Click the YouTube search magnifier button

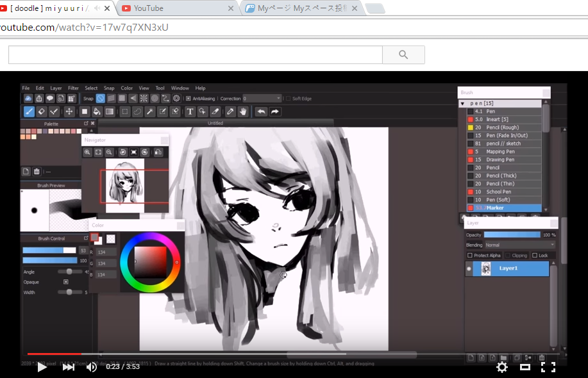pyautogui.click(x=403, y=54)
